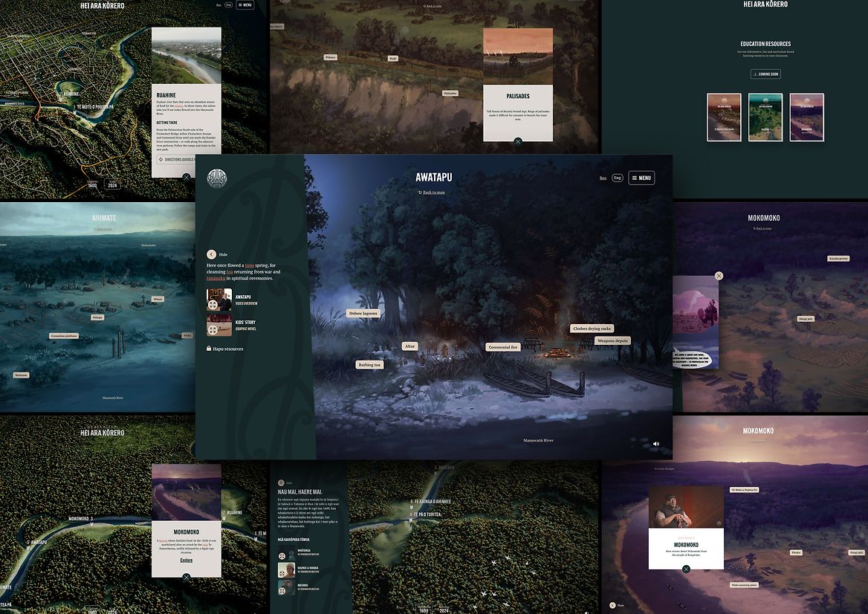The width and height of the screenshot is (868, 614).
Task: Close the Mokomoko Explore card
Action: pyautogui.click(x=186, y=577)
